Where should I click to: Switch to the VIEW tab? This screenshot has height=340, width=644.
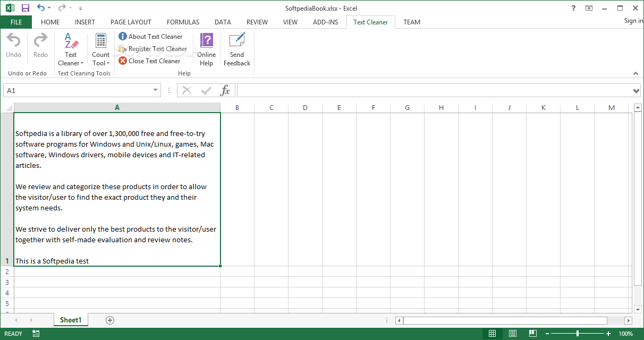tap(290, 22)
